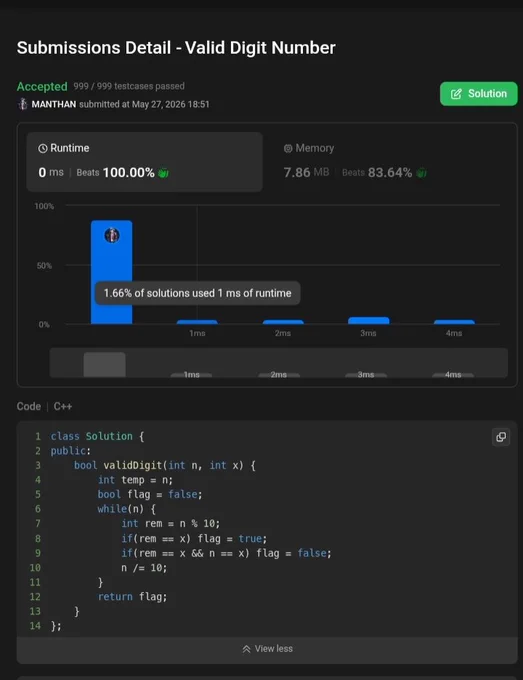
Task: Select the Runtime panel tab
Action: click(144, 162)
